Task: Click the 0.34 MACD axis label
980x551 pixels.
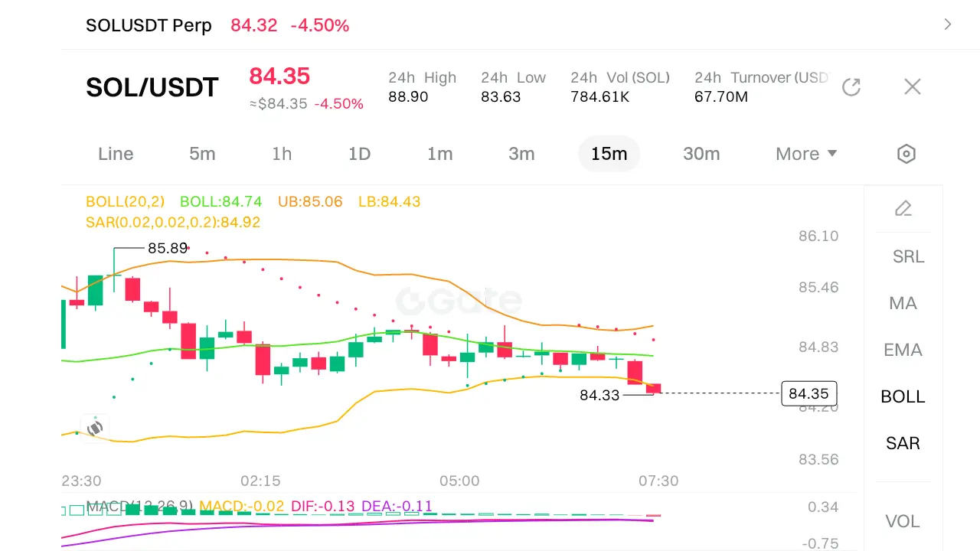Action: click(x=823, y=507)
